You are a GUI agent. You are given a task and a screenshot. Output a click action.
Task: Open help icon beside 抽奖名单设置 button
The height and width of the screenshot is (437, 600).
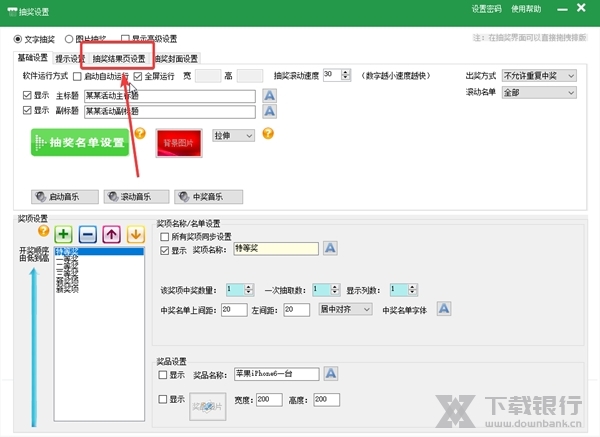pos(140,133)
